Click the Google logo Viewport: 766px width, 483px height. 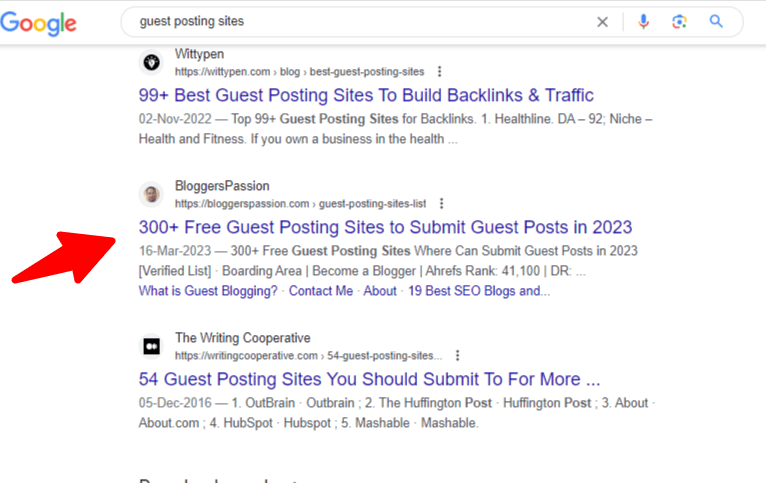tap(39, 23)
